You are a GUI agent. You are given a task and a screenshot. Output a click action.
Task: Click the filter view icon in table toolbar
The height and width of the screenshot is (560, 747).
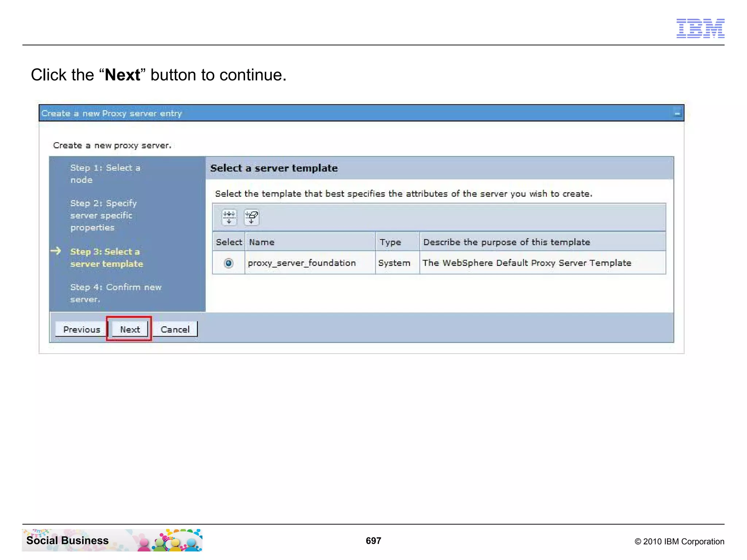pos(229,217)
